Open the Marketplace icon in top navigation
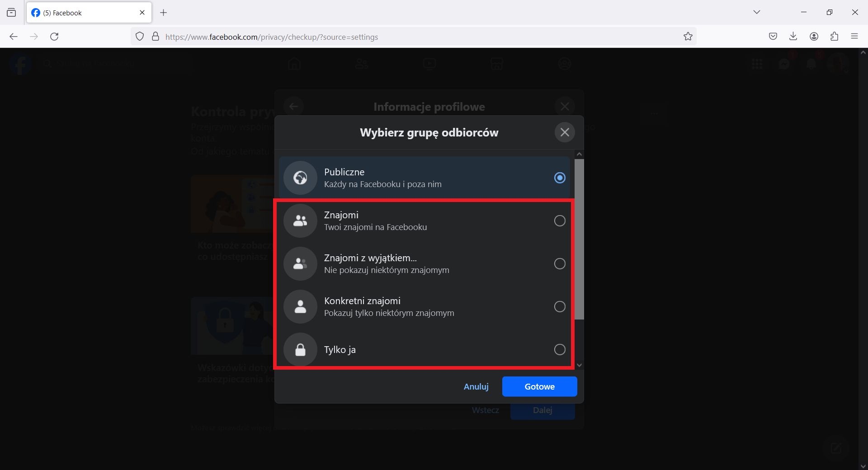The image size is (868, 470). pos(497,64)
